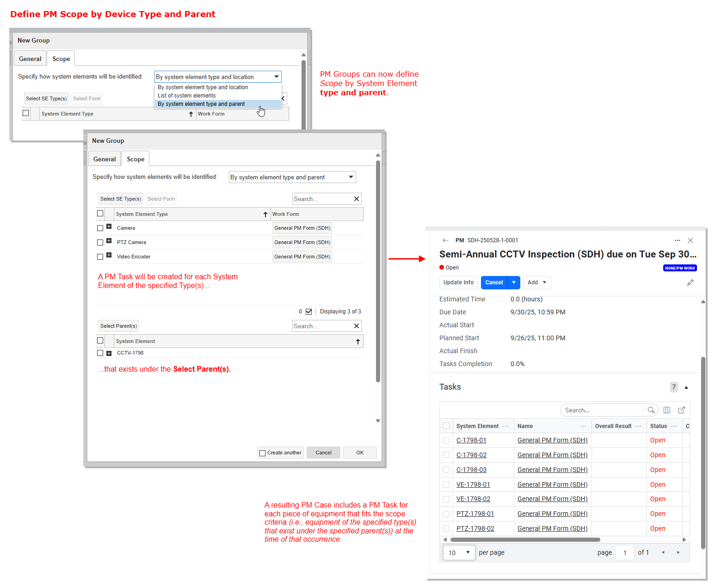Viewport: 715px width, 588px height.
Task: Open the more options ellipsis in the PM header
Action: point(677,240)
